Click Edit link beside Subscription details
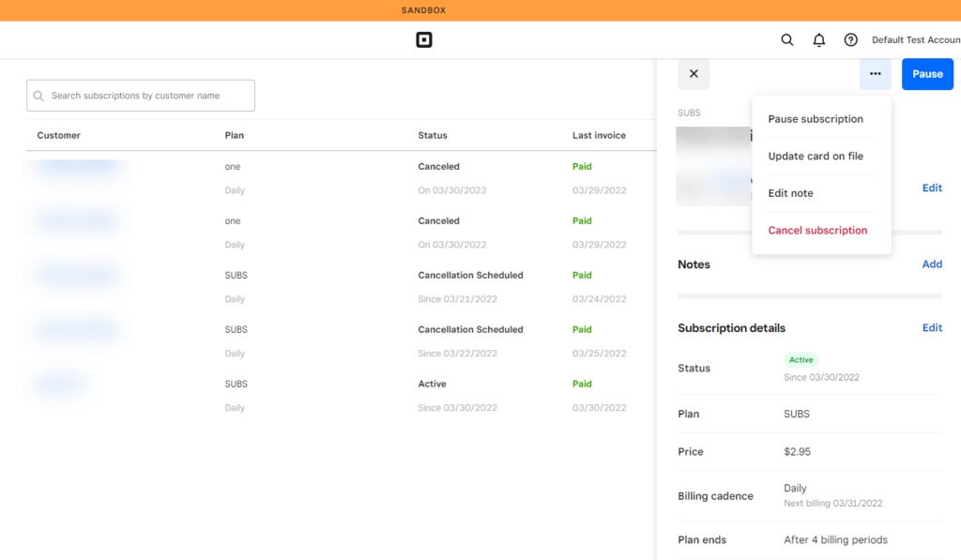961x560 pixels. click(932, 327)
